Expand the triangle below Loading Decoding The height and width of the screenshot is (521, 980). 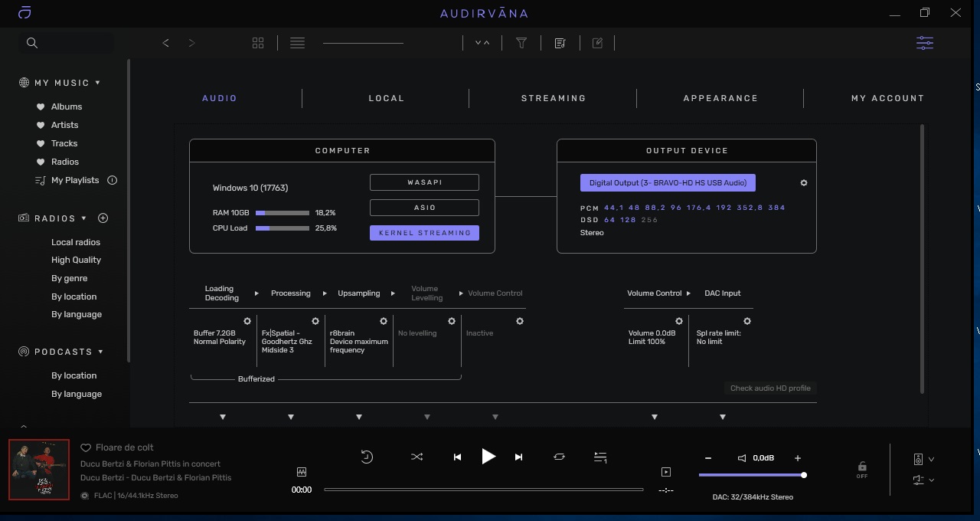[x=223, y=417]
